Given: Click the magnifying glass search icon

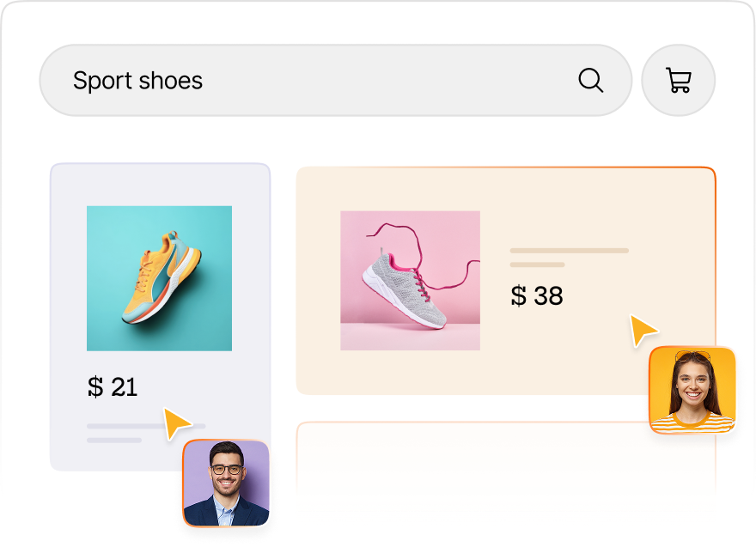Looking at the screenshot, I should [591, 80].
